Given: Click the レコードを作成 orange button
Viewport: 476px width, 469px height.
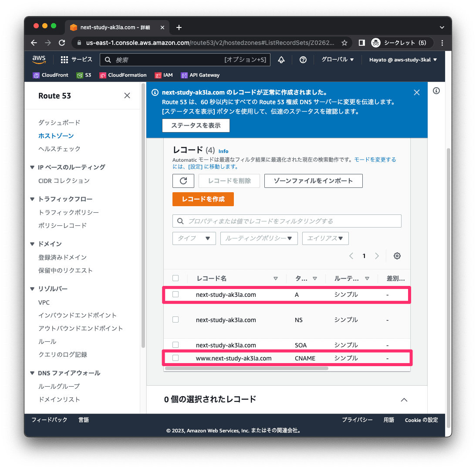Looking at the screenshot, I should tap(203, 199).
